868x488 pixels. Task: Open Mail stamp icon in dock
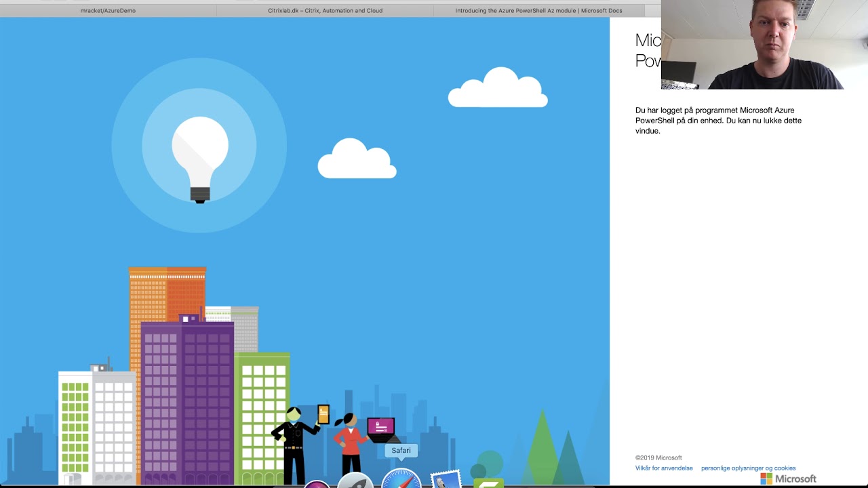pos(446,480)
